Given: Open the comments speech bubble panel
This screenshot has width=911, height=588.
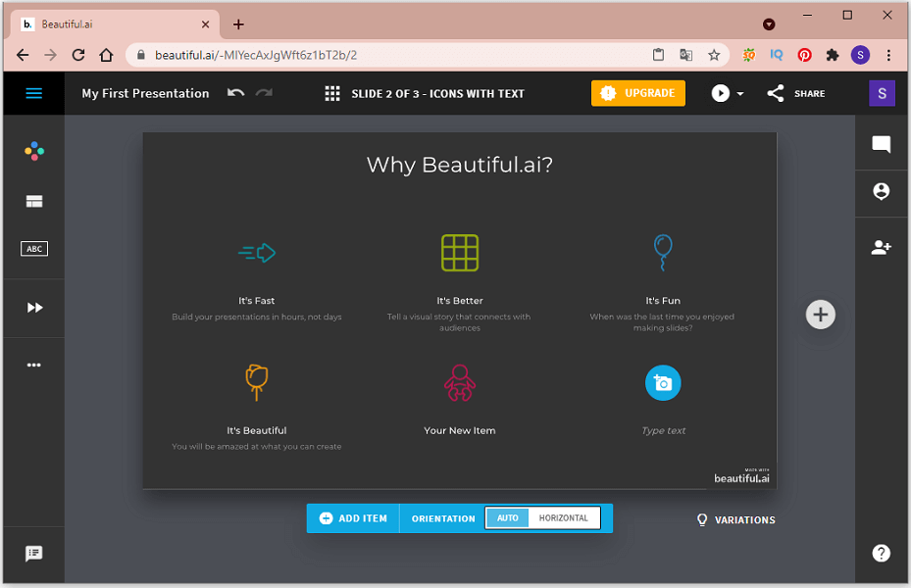Looking at the screenshot, I should (882, 144).
